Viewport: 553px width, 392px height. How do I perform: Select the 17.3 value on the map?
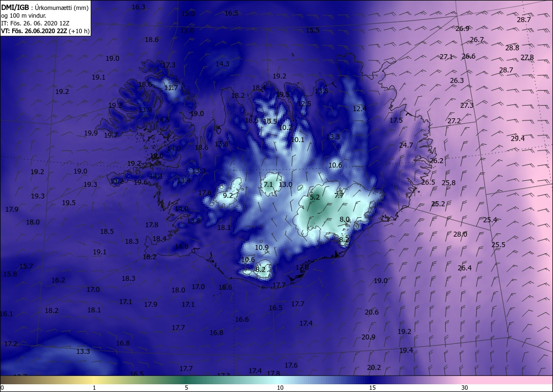[169, 65]
